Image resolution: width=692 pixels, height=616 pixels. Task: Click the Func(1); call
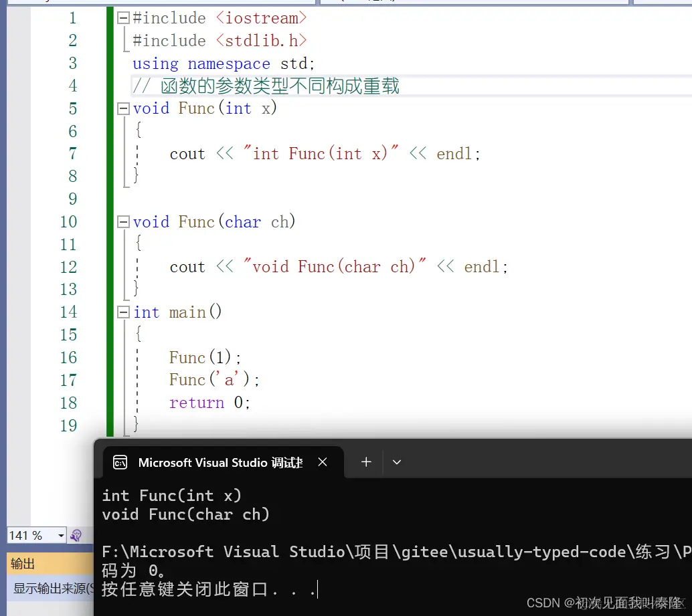[x=205, y=357]
